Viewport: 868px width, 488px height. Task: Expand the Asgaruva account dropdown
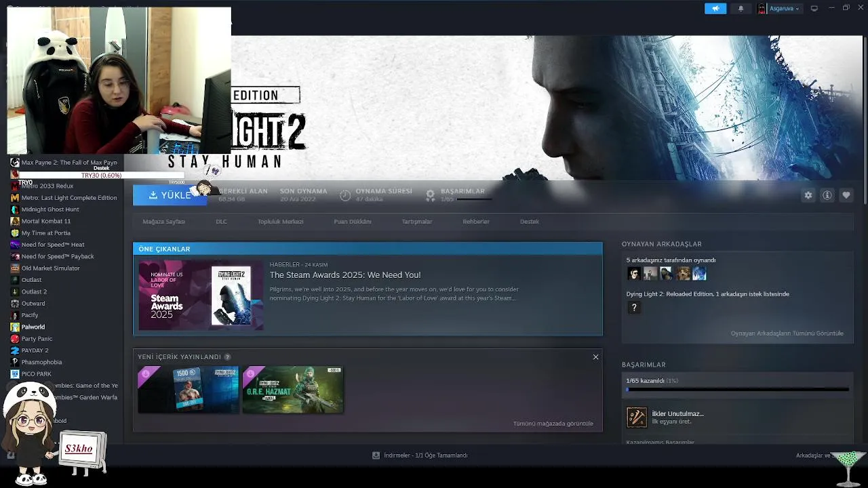[779, 8]
